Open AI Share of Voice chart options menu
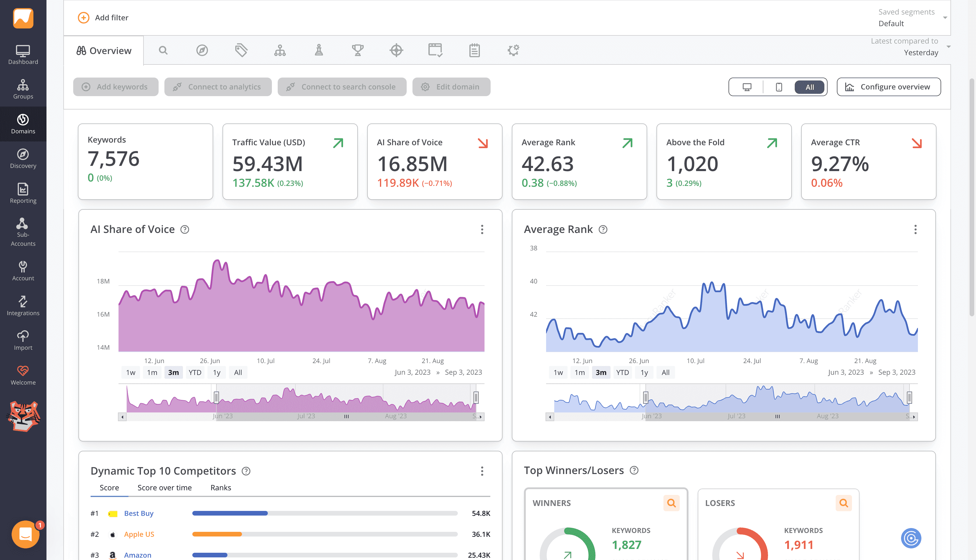 (x=482, y=230)
